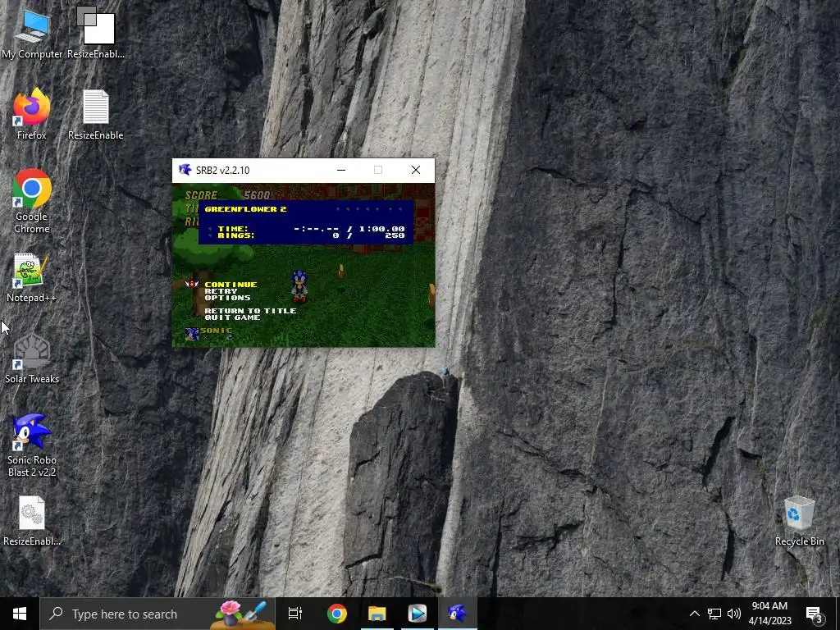
Task: Open File Explorer from the taskbar
Action: [377, 614]
